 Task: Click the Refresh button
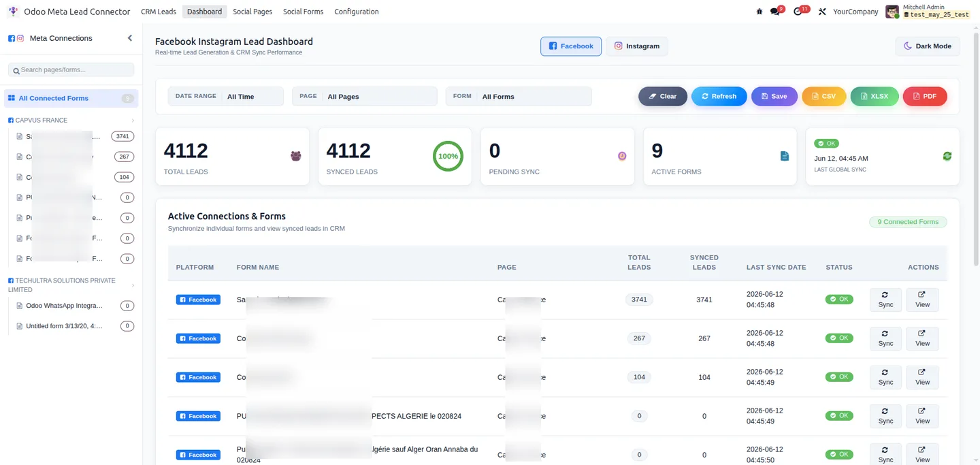tap(719, 97)
